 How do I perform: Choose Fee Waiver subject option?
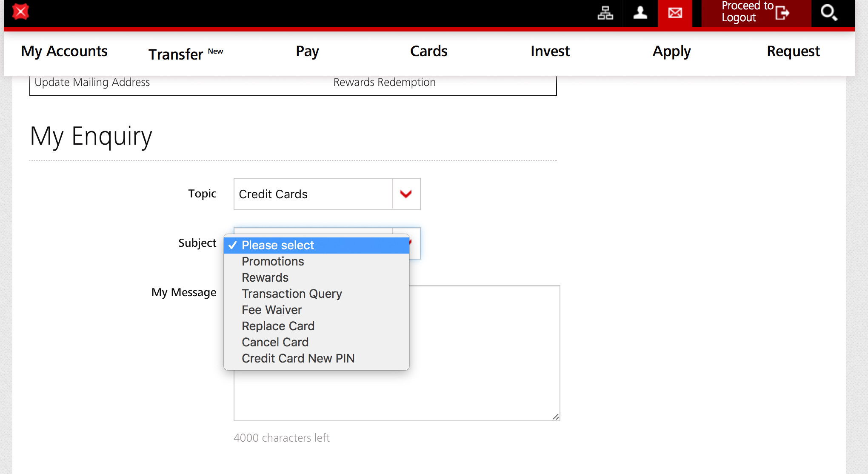click(x=317, y=310)
